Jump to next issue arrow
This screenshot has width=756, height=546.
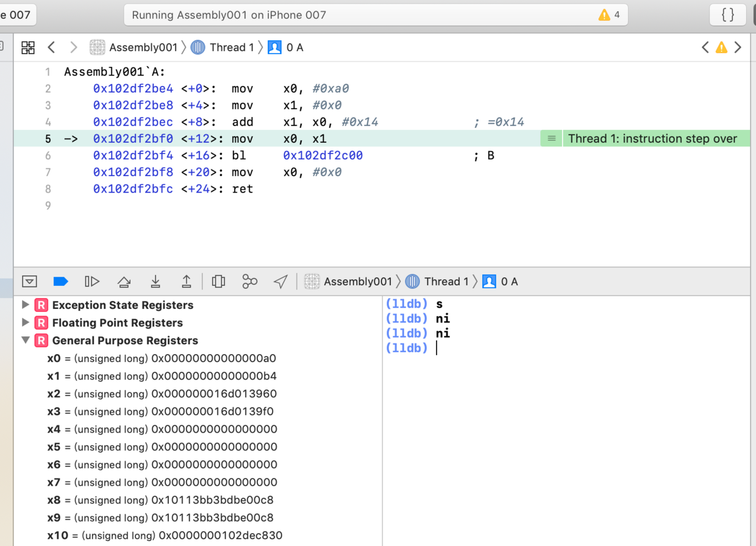tap(738, 48)
